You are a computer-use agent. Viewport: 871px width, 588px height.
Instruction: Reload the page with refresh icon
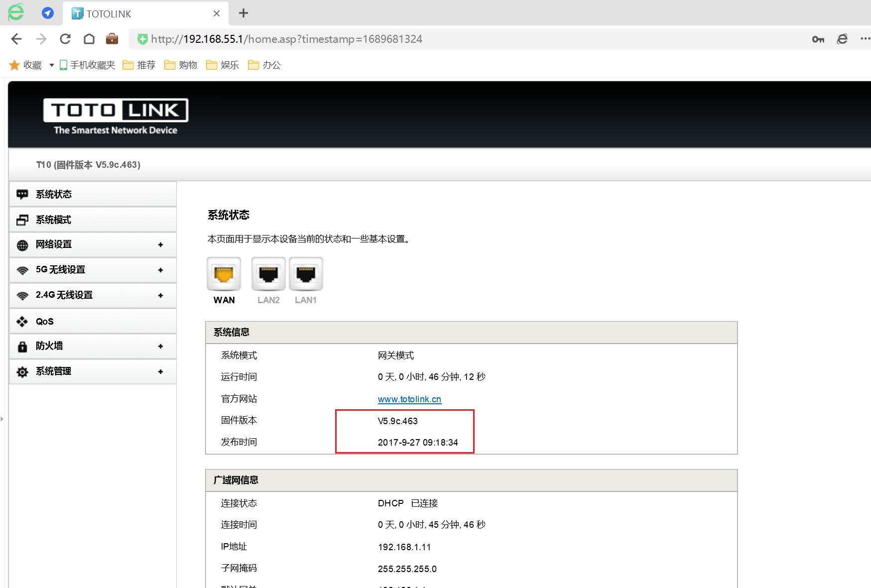tap(65, 39)
